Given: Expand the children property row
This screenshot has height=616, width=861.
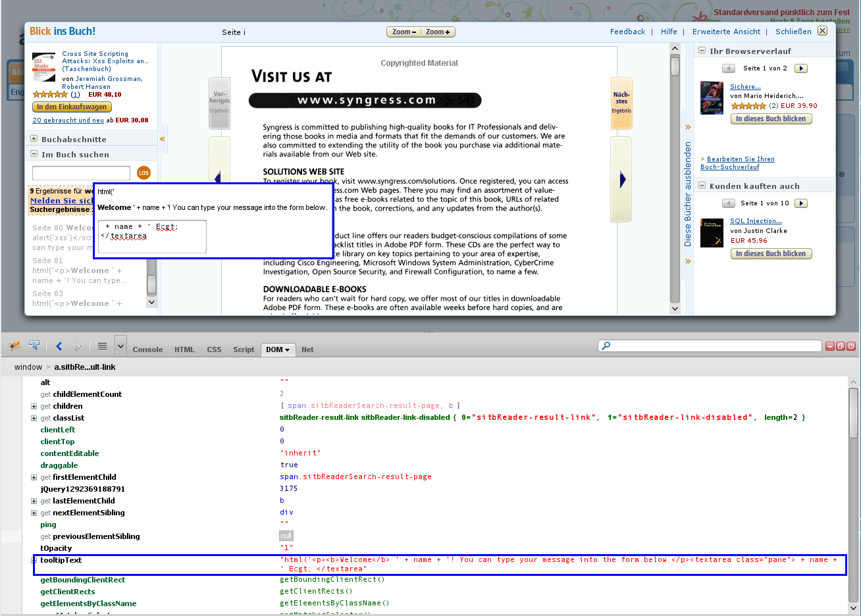Looking at the screenshot, I should click(34, 406).
